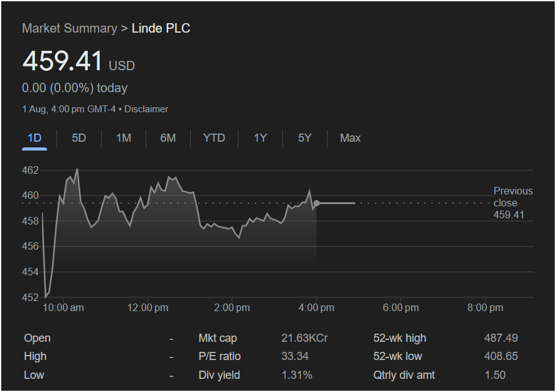This screenshot has height=392, width=556.
Task: Switch chart to the 1Y range
Action: 260,138
